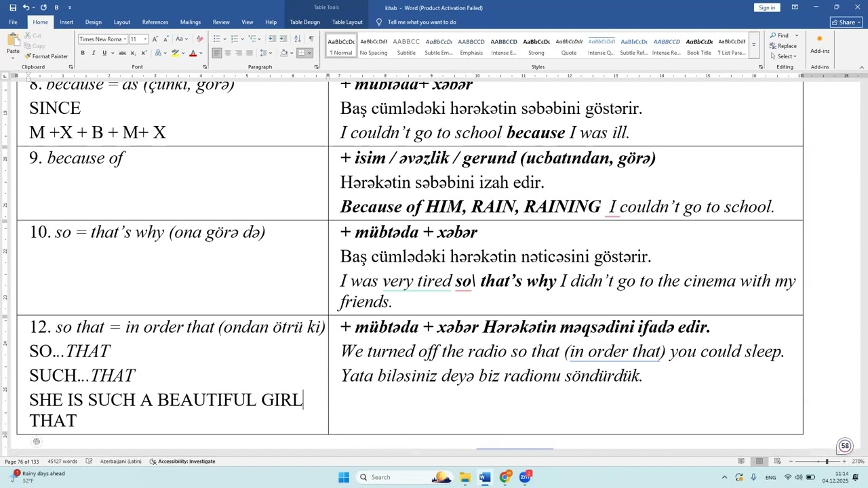868x488 pixels.
Task: Open spelling and proofing status icon
Action: [x=89, y=462]
